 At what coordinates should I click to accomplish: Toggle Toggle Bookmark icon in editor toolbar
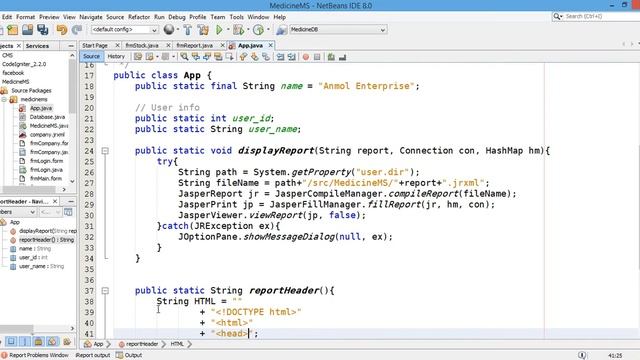(266, 57)
